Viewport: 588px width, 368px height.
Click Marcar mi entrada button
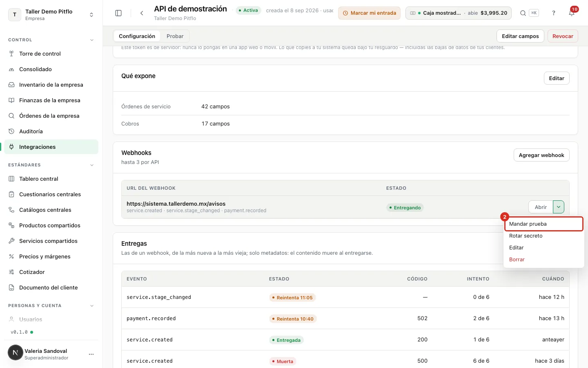[369, 13]
